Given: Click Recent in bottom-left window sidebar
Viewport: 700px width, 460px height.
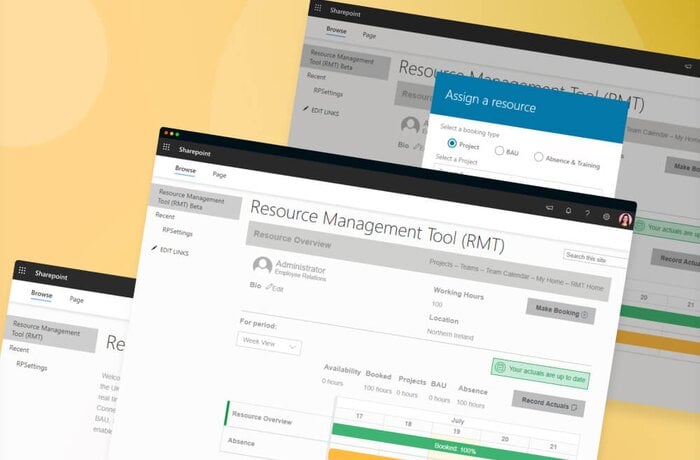Looking at the screenshot, I should point(19,349).
